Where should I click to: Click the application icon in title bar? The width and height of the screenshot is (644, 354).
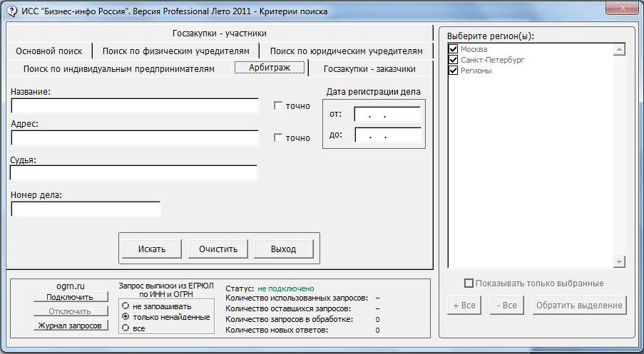click(x=11, y=10)
